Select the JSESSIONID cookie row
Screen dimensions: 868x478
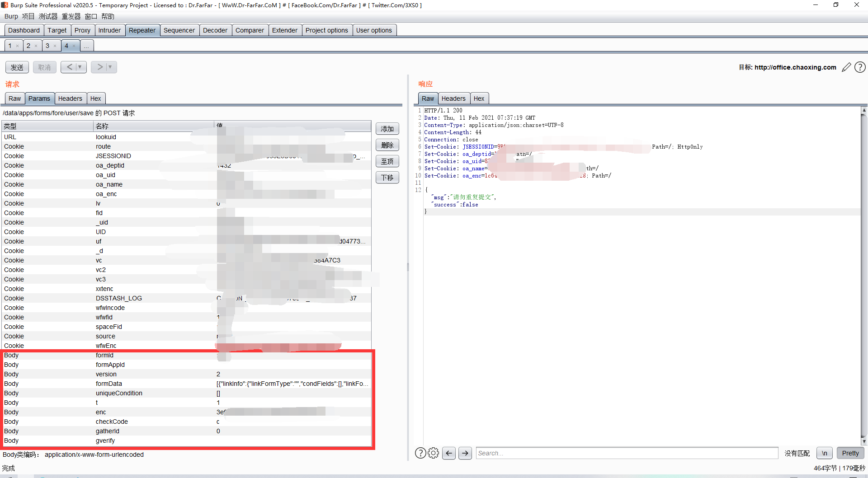(187, 156)
